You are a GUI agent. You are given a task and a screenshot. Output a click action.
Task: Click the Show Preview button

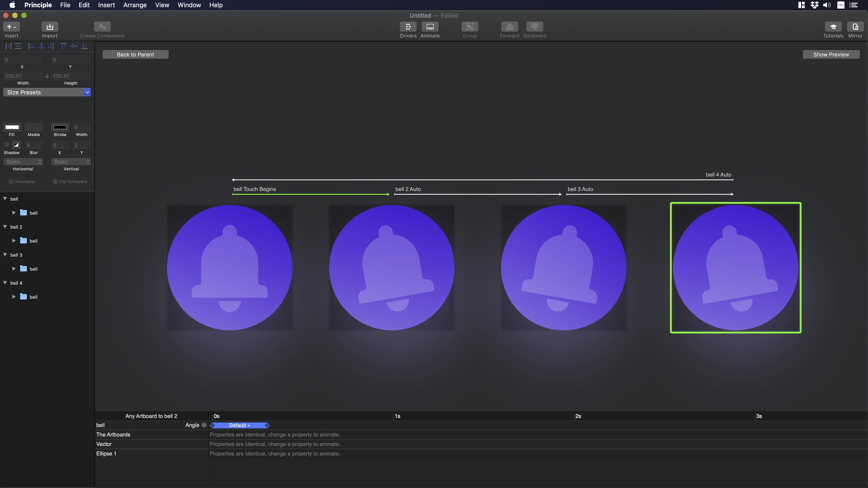[831, 54]
